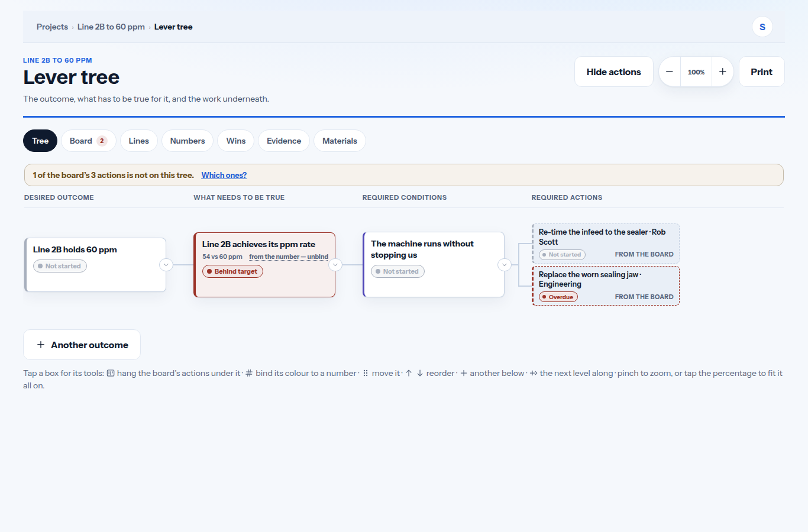The width and height of the screenshot is (808, 532).
Task: Click the zoom in plus icon
Action: click(723, 72)
